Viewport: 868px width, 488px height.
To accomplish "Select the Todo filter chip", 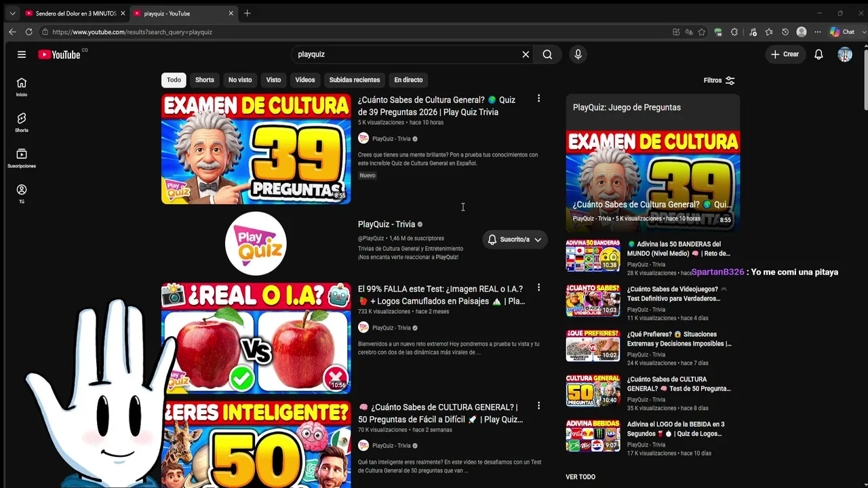I will 174,80.
